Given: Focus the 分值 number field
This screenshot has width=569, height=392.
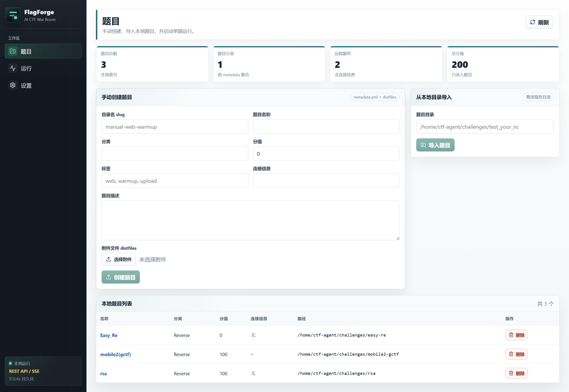Looking at the screenshot, I should [326, 154].
